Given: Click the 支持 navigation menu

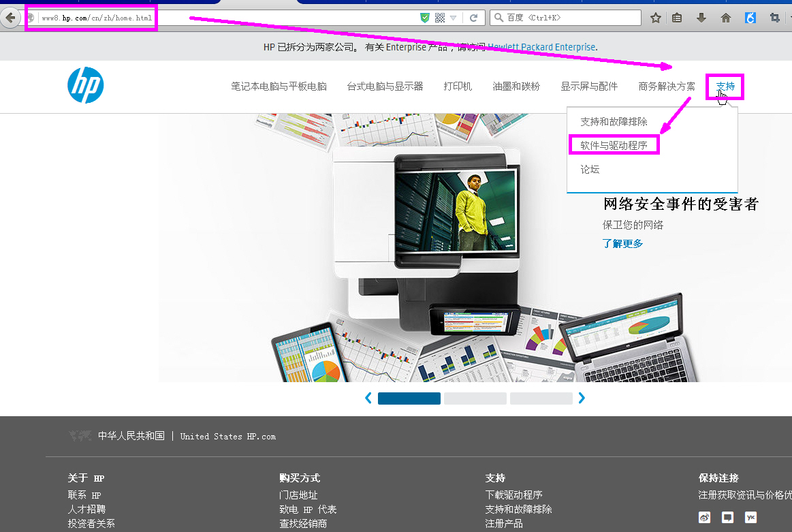Looking at the screenshot, I should (x=725, y=87).
